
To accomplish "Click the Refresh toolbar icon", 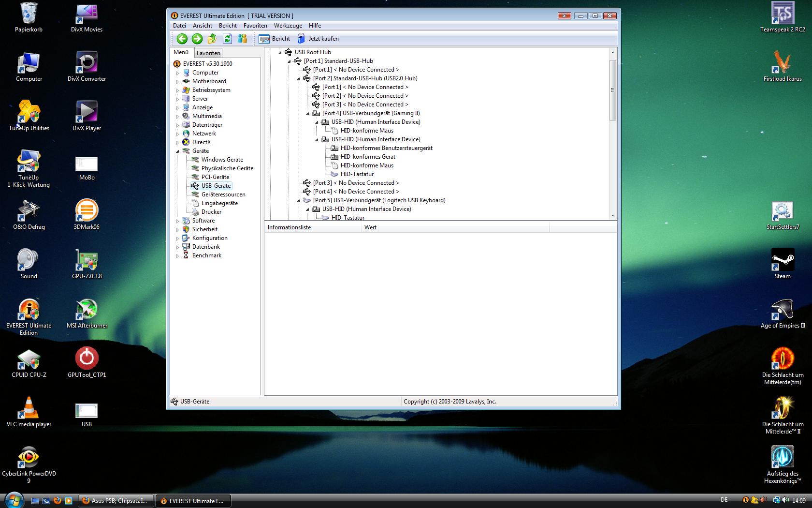I will [x=228, y=39].
